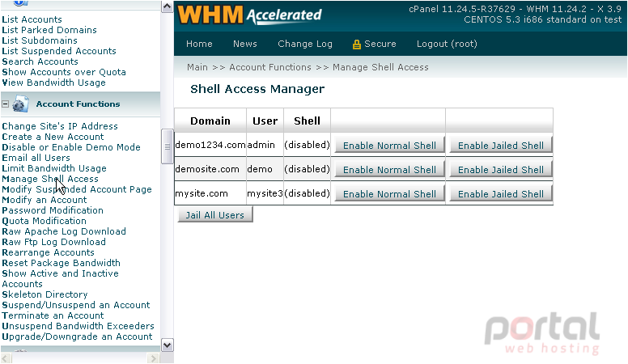
Task: Click the demosite.com domain cell
Action: [x=210, y=169]
